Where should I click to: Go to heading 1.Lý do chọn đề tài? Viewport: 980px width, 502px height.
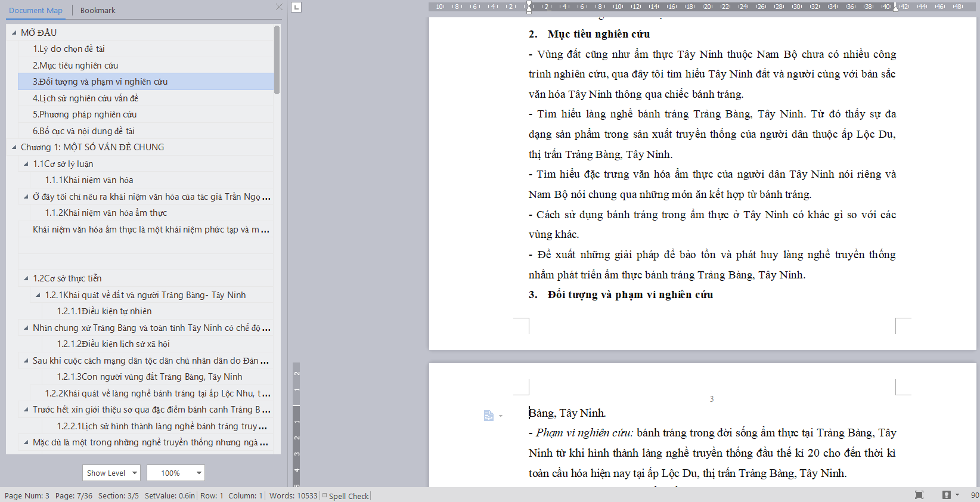click(x=145, y=49)
